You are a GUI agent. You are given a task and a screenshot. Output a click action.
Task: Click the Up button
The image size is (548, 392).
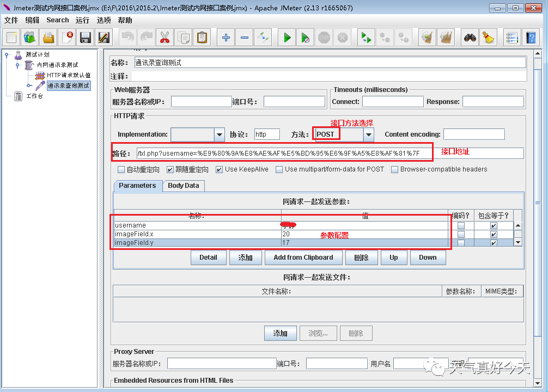pos(394,258)
